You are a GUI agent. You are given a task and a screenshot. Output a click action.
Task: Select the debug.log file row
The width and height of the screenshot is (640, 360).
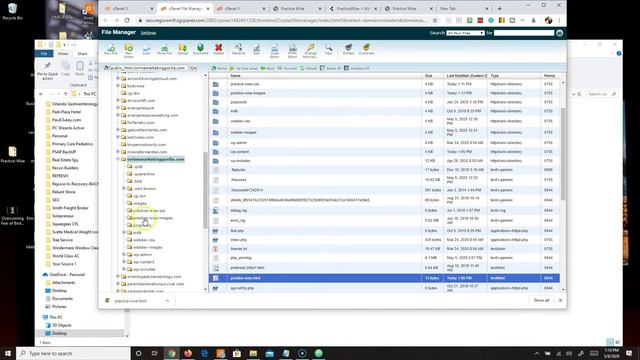tap(384, 211)
